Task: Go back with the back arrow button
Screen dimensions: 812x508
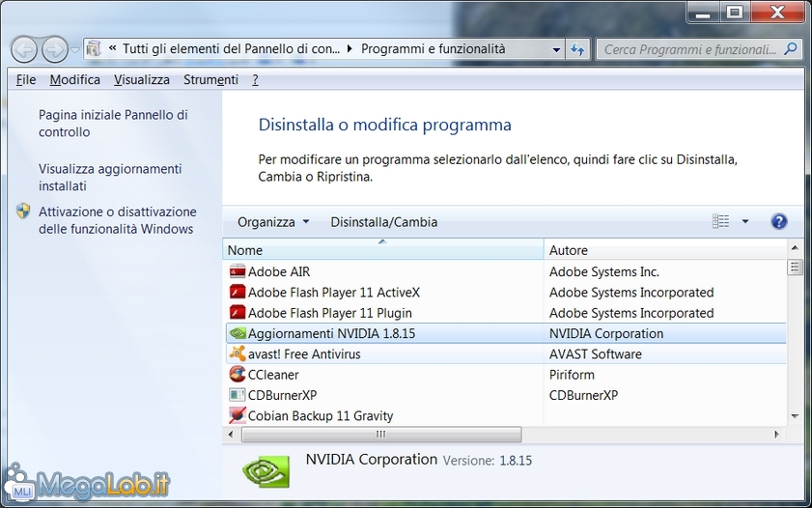Action: 24,49
